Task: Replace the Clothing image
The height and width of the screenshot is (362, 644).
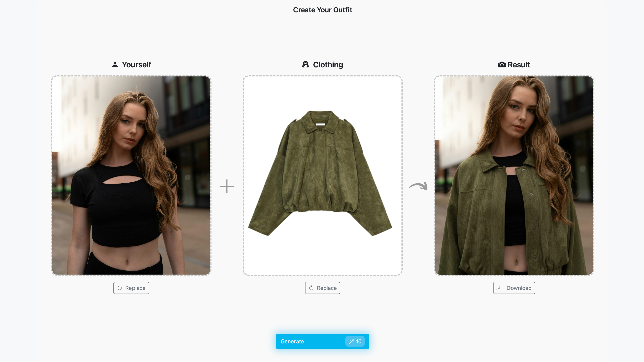Action: coord(323,288)
